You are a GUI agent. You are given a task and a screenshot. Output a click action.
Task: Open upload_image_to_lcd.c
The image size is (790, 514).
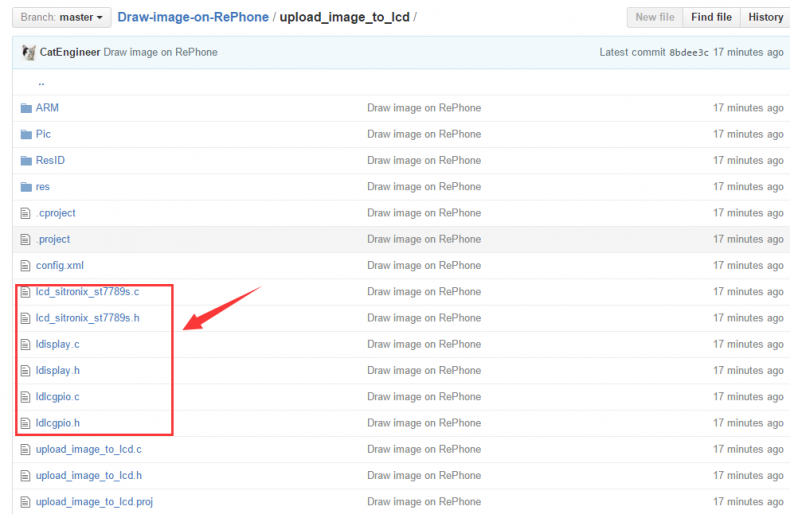[x=89, y=449]
